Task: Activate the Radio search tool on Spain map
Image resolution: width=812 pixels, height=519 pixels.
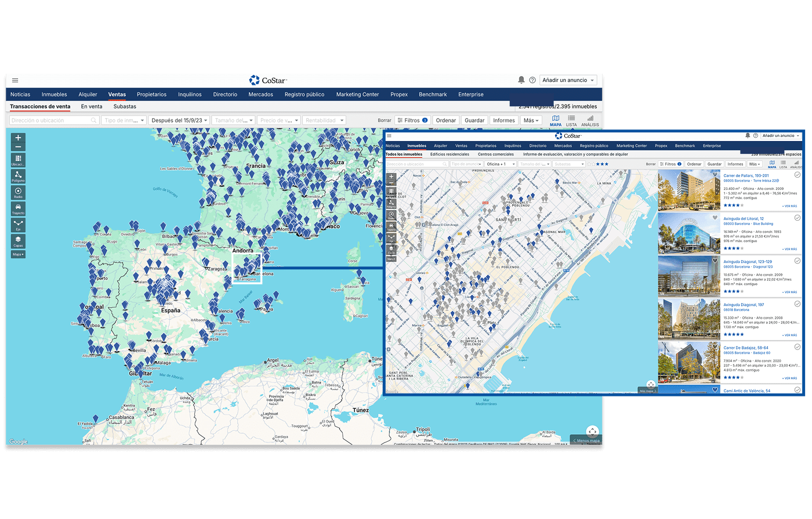Action: pos(18,192)
